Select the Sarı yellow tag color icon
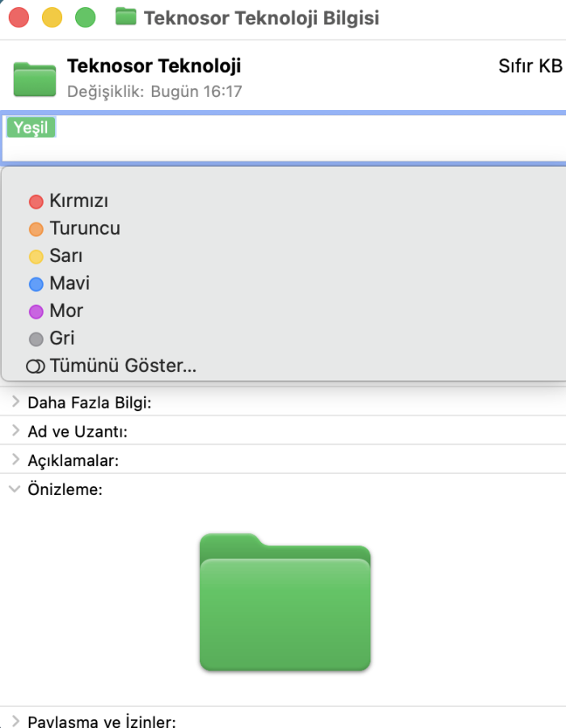 [x=36, y=256]
